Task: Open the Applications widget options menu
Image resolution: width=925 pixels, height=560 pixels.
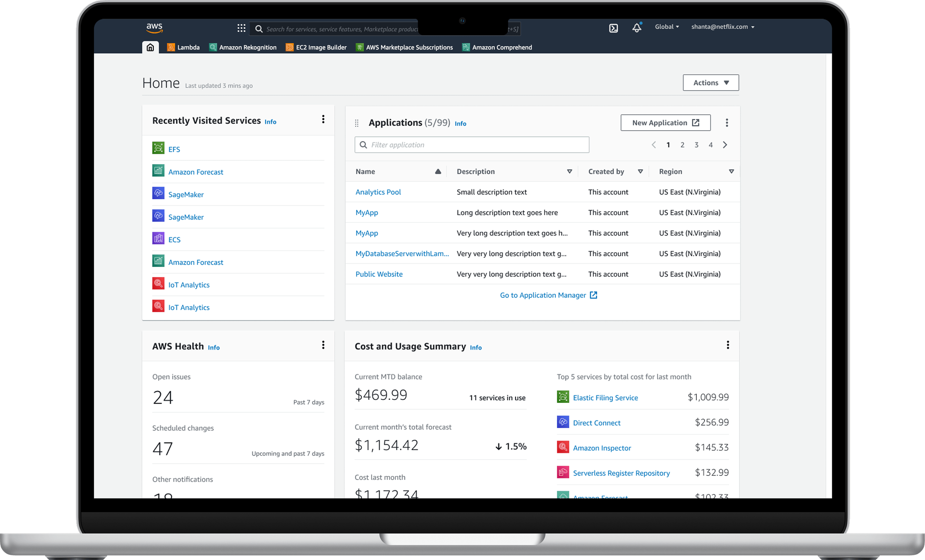Action: pyautogui.click(x=727, y=123)
